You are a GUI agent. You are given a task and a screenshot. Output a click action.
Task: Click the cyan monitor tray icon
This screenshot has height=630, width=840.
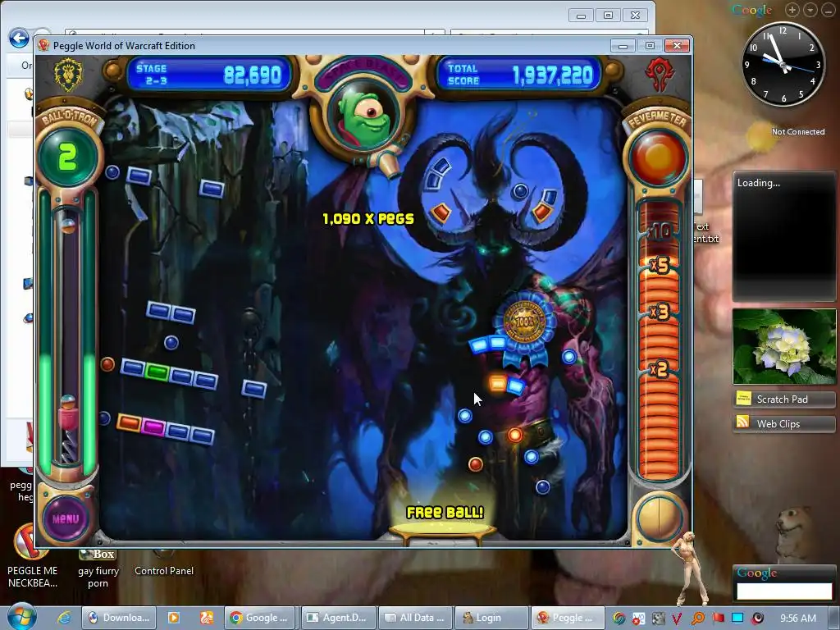coord(737,619)
